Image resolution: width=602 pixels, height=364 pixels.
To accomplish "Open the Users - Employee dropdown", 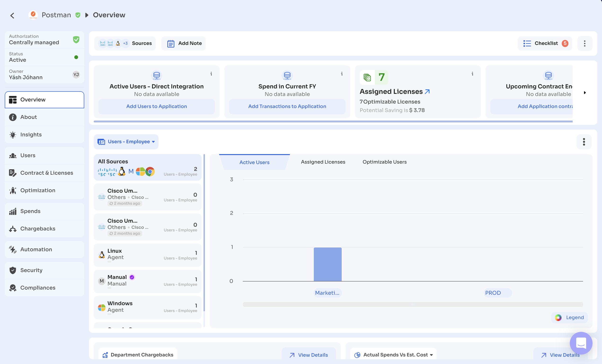I will [x=126, y=142].
